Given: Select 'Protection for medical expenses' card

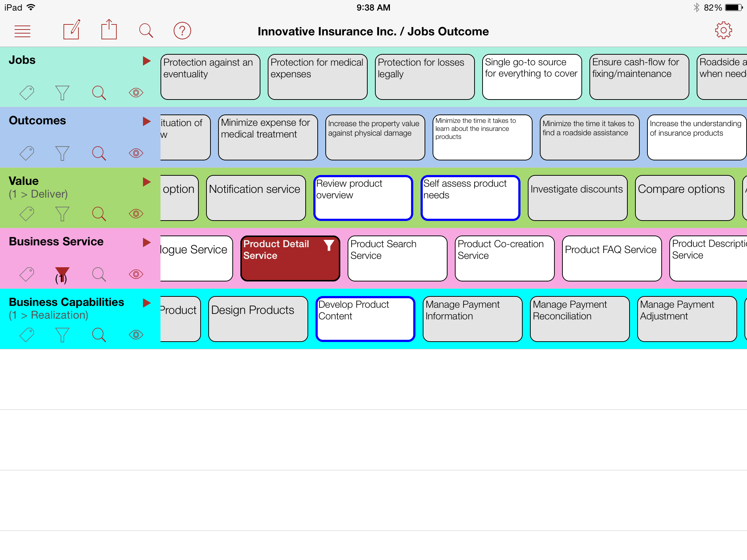Looking at the screenshot, I should [x=318, y=77].
